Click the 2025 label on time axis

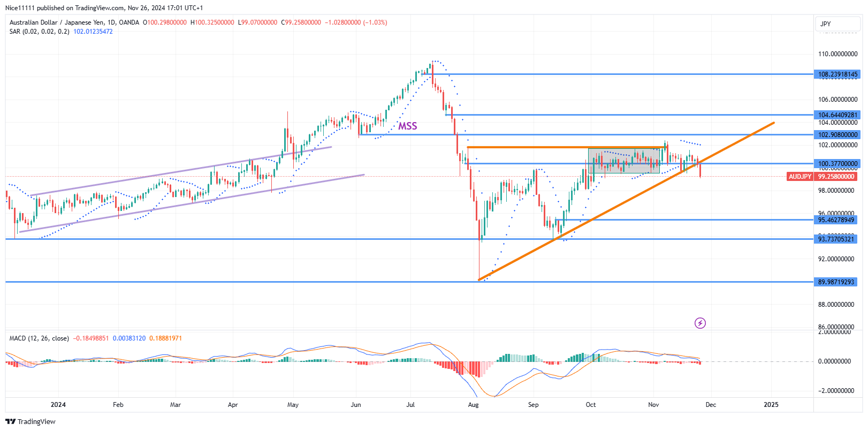click(771, 405)
